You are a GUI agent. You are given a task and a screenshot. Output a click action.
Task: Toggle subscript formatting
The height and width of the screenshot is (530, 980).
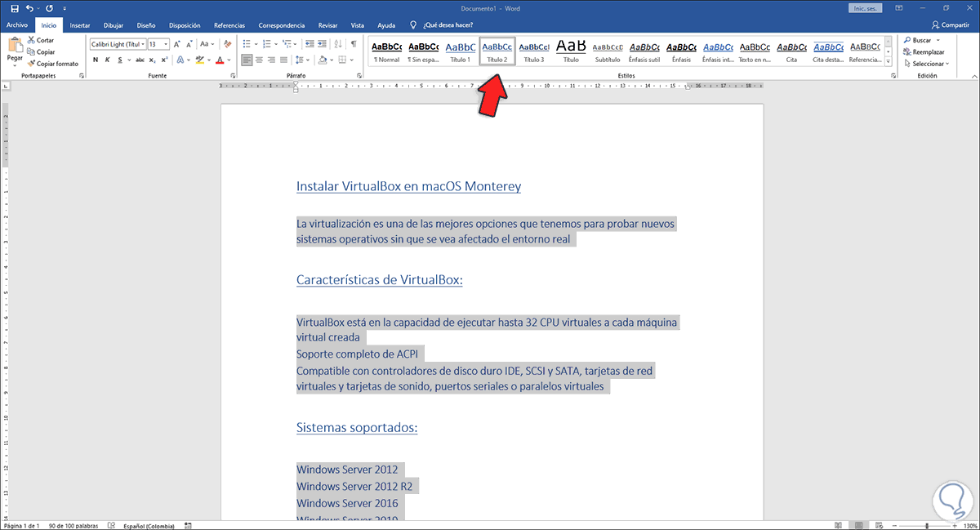(x=153, y=60)
